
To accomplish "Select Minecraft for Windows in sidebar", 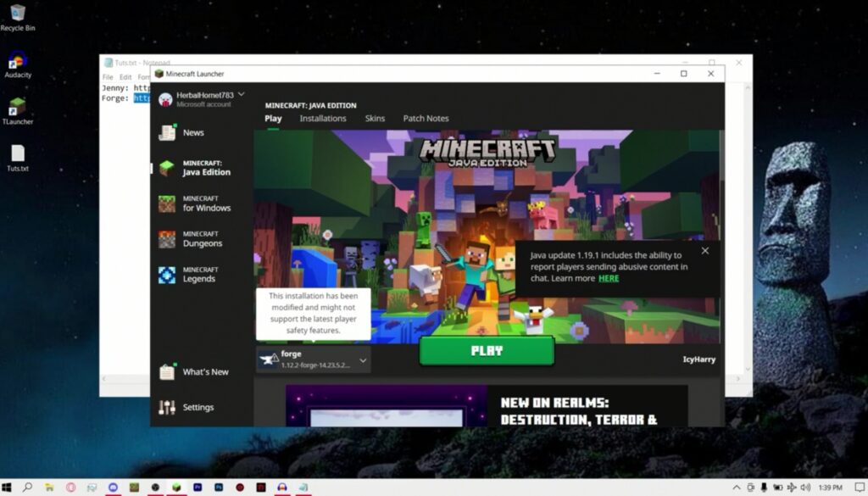I will point(195,203).
